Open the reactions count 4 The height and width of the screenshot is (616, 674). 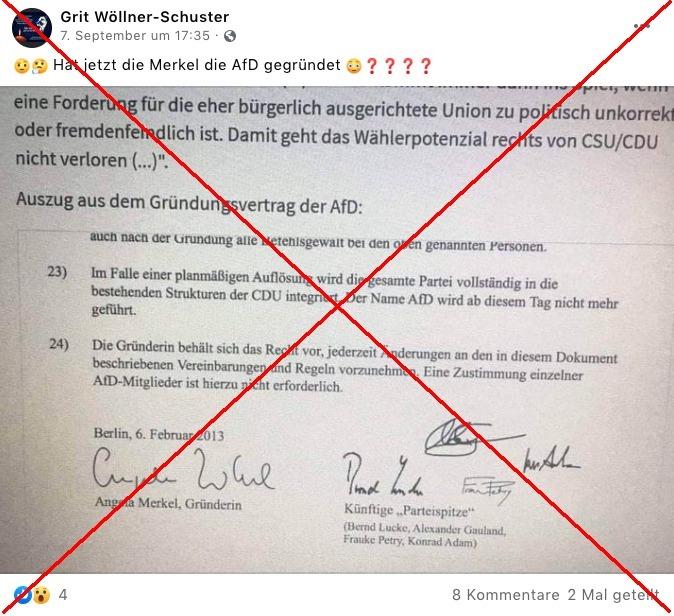click(63, 595)
